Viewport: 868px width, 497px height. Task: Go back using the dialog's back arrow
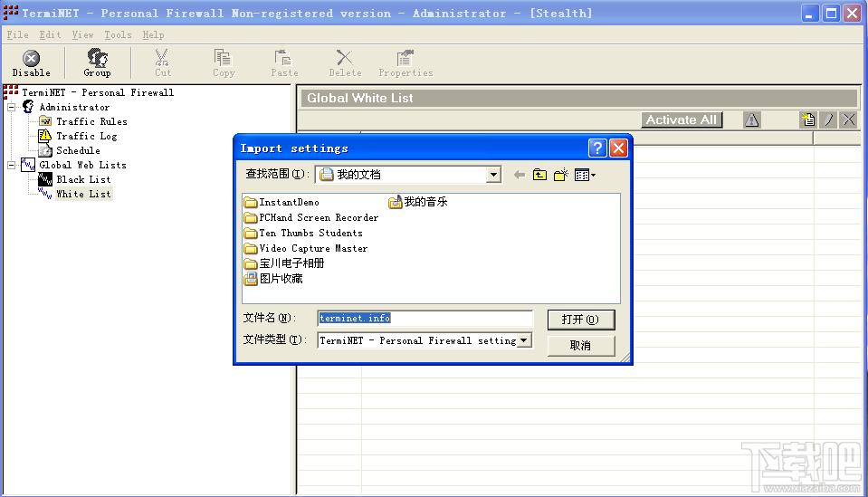tap(519, 175)
